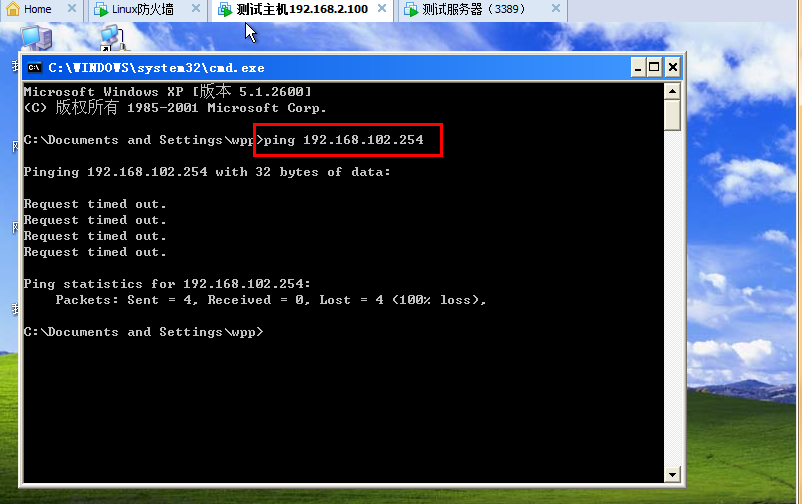Click the console scrollbar thumb

click(x=672, y=115)
